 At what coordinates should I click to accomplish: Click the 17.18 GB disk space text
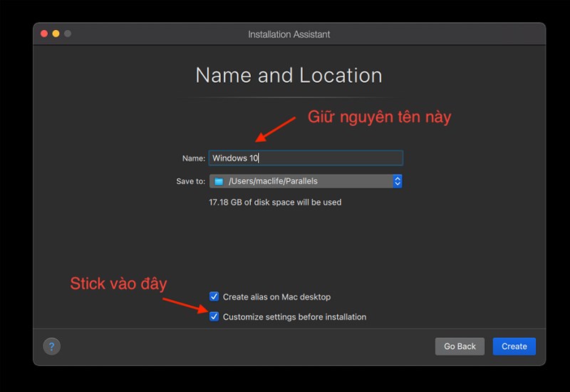tap(275, 202)
